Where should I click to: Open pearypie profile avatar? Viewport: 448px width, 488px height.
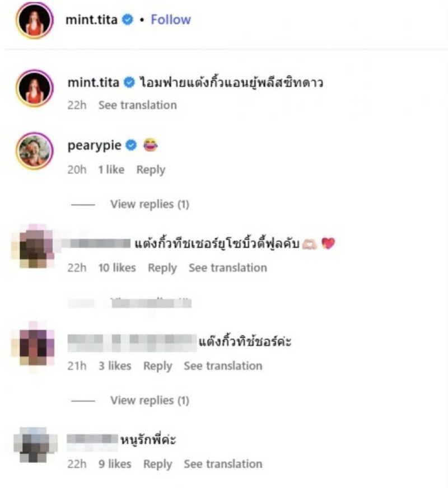(x=35, y=151)
